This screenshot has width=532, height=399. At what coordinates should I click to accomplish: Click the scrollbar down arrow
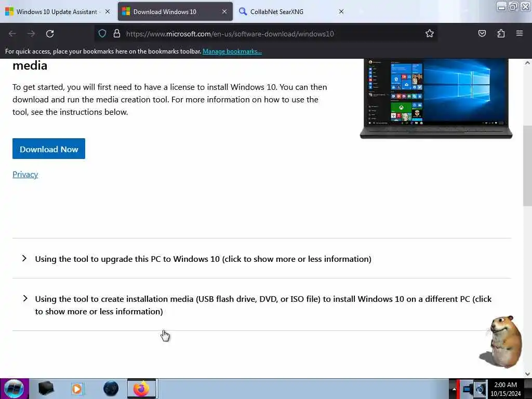coord(527,374)
